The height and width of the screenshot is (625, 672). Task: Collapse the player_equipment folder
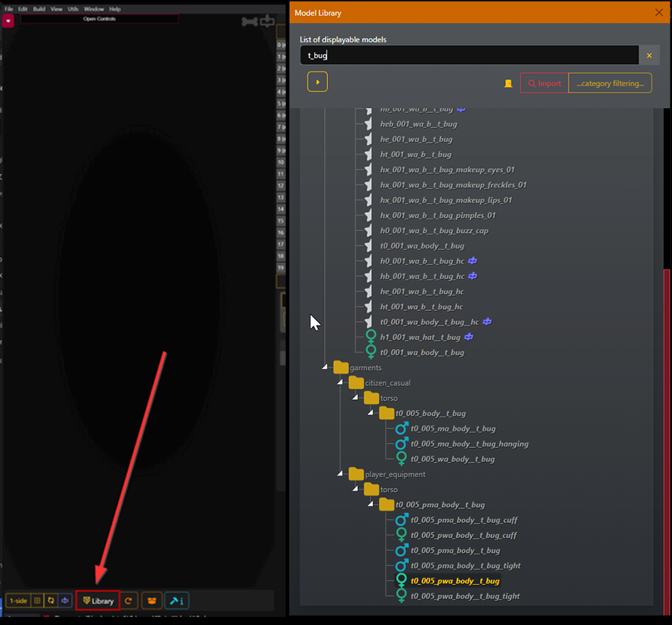tap(340, 474)
